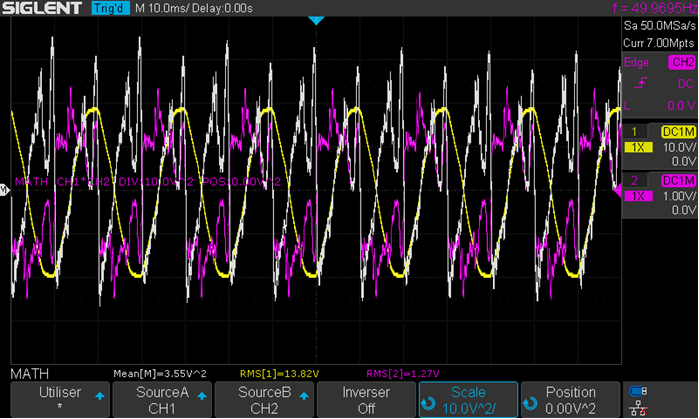Click the SourceA up arrow icon
This screenshot has height=419, width=699.
[x=202, y=396]
